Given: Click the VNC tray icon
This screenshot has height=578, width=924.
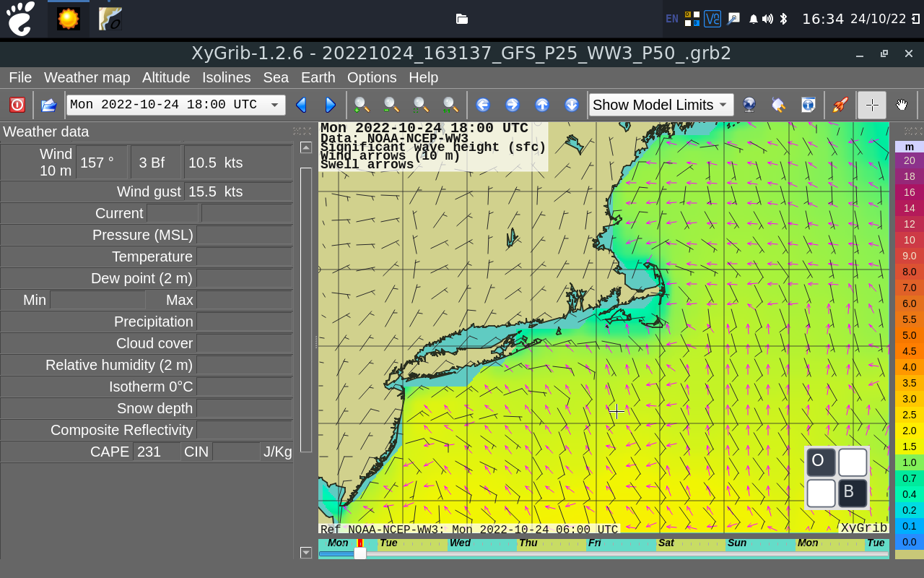Looking at the screenshot, I should (x=712, y=19).
